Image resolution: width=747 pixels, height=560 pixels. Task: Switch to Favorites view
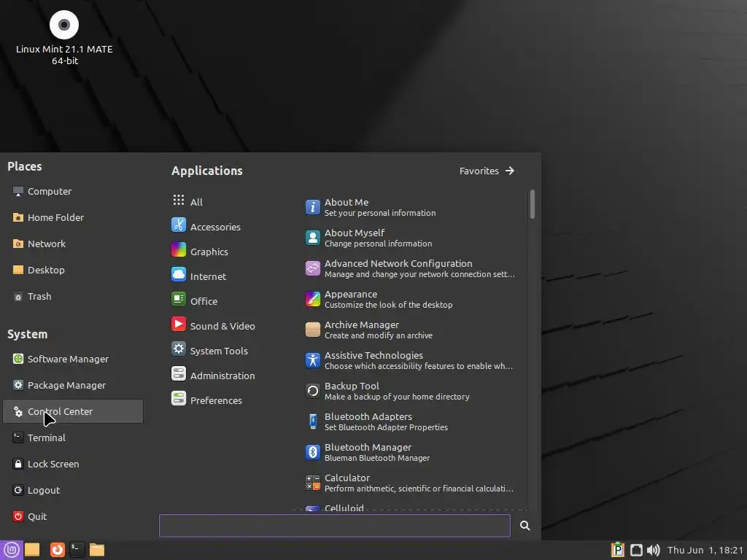pyautogui.click(x=487, y=171)
